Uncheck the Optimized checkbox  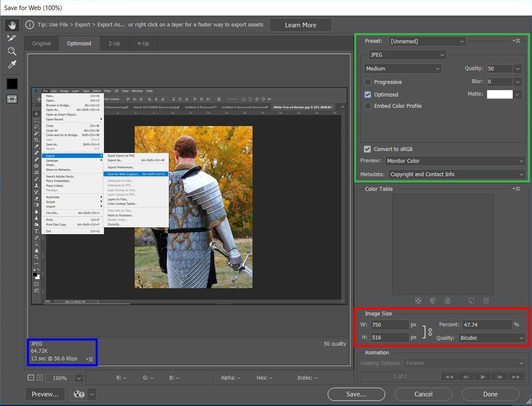(368, 94)
